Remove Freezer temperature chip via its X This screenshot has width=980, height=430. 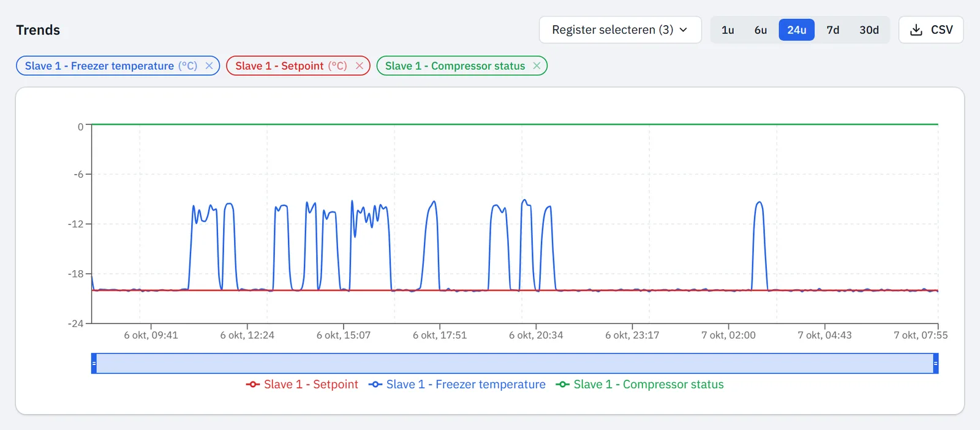(x=209, y=66)
